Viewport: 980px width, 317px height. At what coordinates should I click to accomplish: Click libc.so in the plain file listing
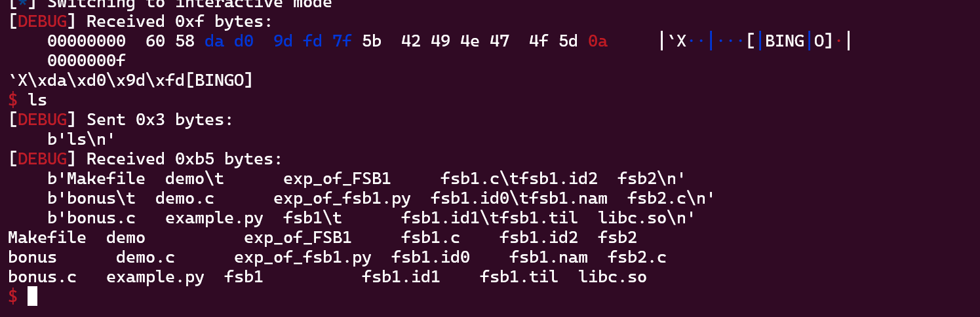click(x=612, y=277)
